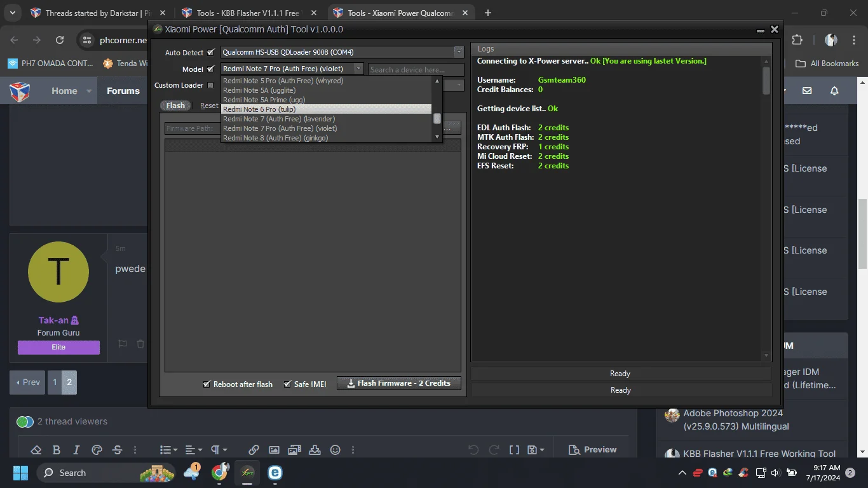Toggle the Model checkbox

pos(211,69)
